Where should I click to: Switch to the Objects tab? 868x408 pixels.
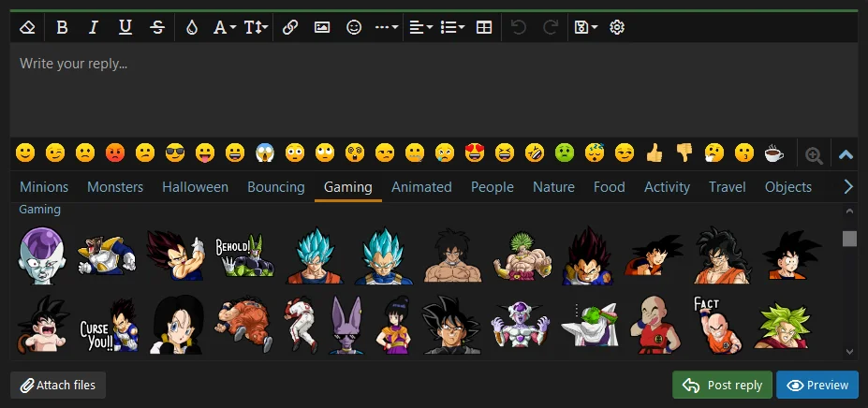[x=787, y=187]
